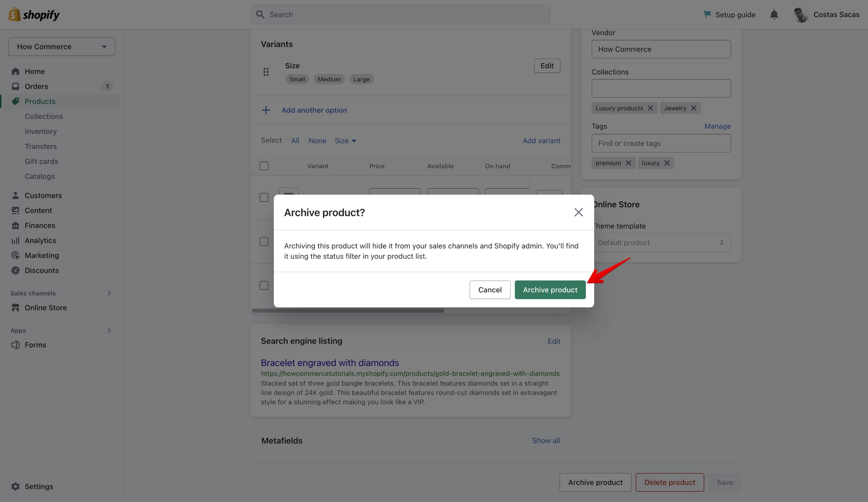Go to Home in sidebar
This screenshot has width=868, height=502.
click(34, 71)
